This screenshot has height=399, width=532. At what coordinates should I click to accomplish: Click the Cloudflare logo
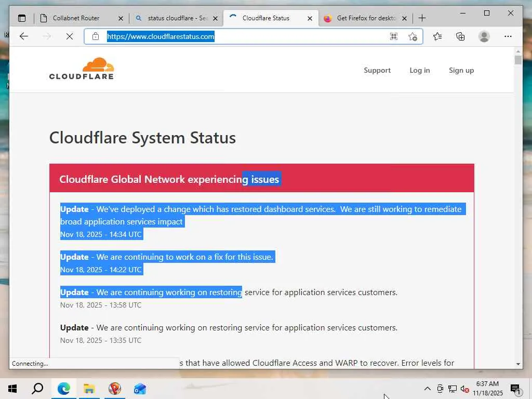82,69
